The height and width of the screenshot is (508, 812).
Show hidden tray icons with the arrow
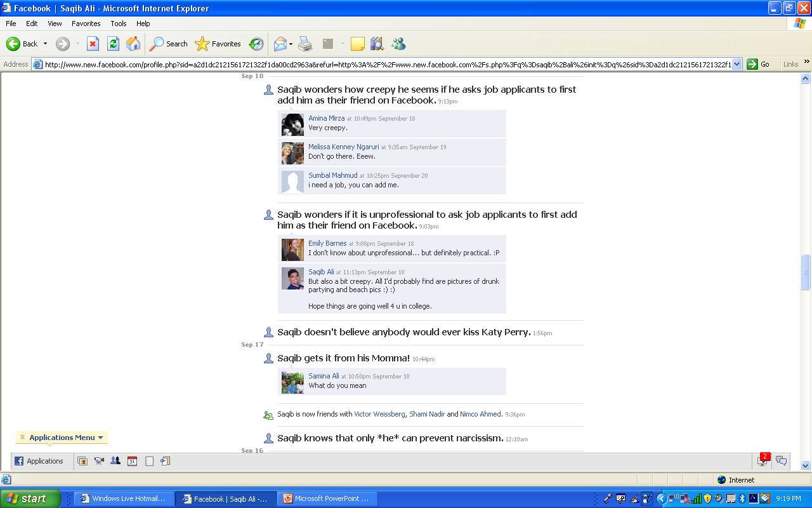click(661, 498)
